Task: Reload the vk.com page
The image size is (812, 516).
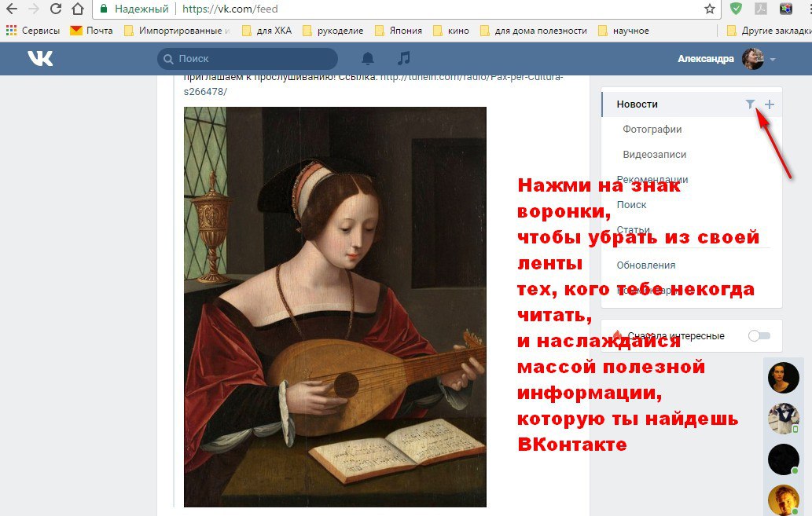Action: (55, 9)
